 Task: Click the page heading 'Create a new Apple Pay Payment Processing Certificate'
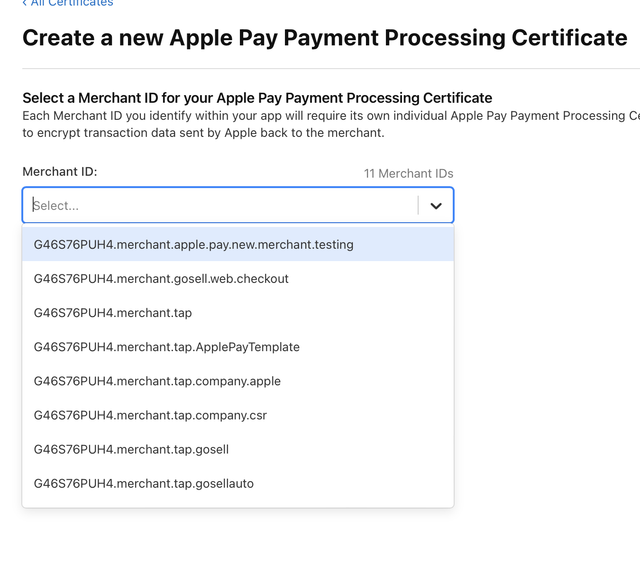coord(325,38)
